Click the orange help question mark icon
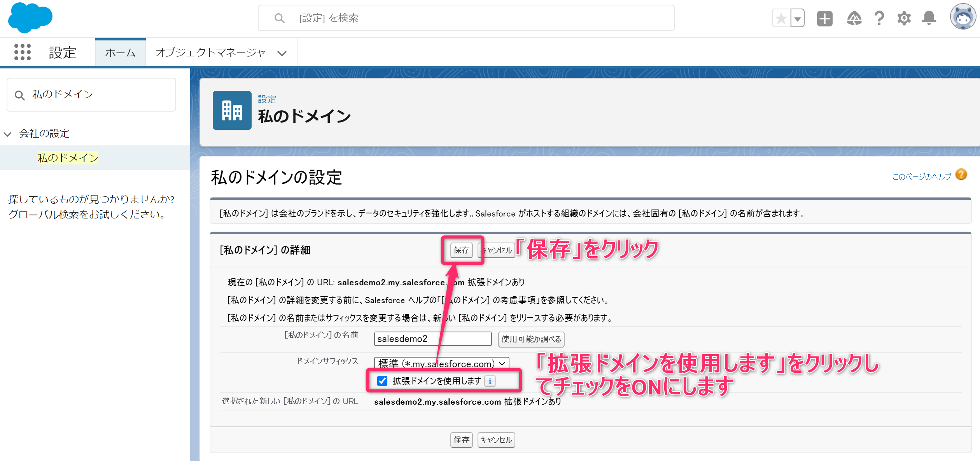Image resolution: width=980 pixels, height=461 pixels. pyautogui.click(x=961, y=175)
